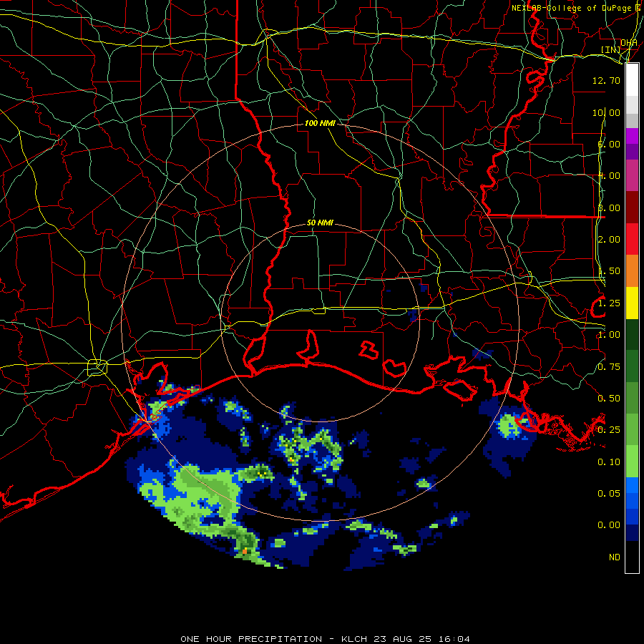Select the 0.50 legend value
This screenshot has height=644, width=644.
609,399
